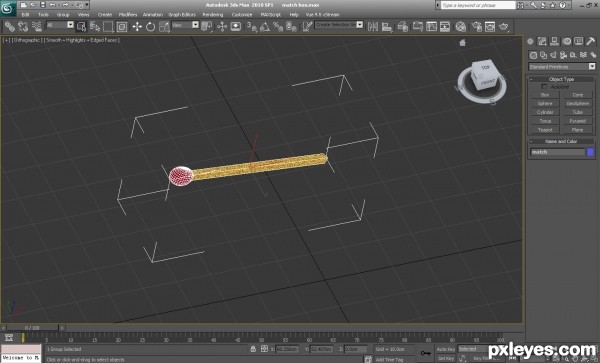The width and height of the screenshot is (600, 363).
Task: Open the Layer Manager
Action: point(402,26)
